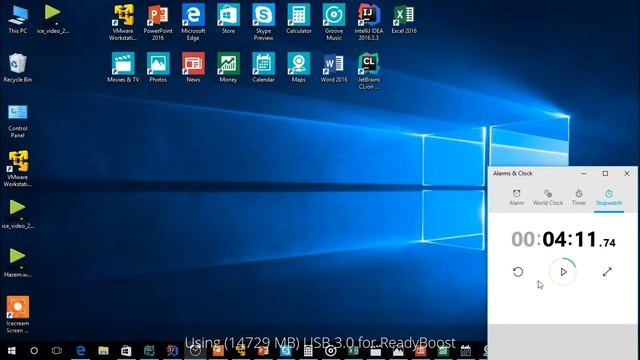Select the IntelliJ IDEA 2016.3.3 shortcut
Image resolution: width=640 pixels, height=360 pixels.
click(369, 22)
